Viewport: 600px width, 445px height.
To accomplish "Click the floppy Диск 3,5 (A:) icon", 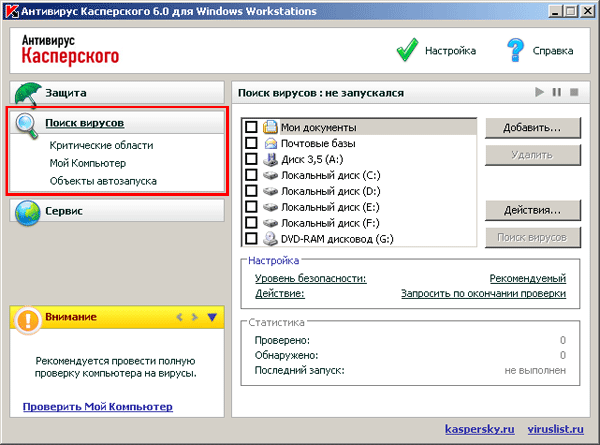I will point(270,159).
